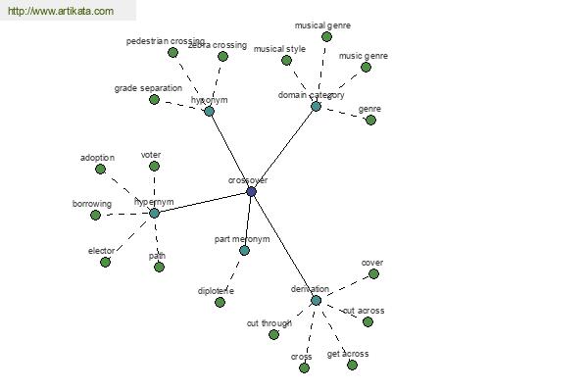
Task: Click the hyponym relation node
Action: pos(210,111)
